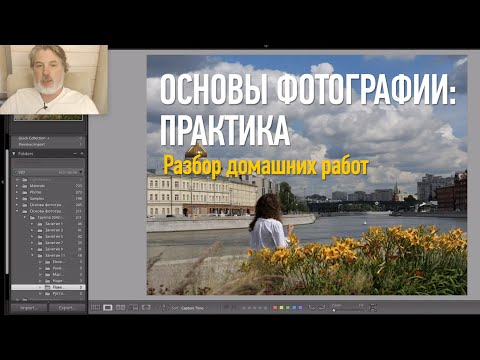
Task: Click the Export button
Action: 67,308
